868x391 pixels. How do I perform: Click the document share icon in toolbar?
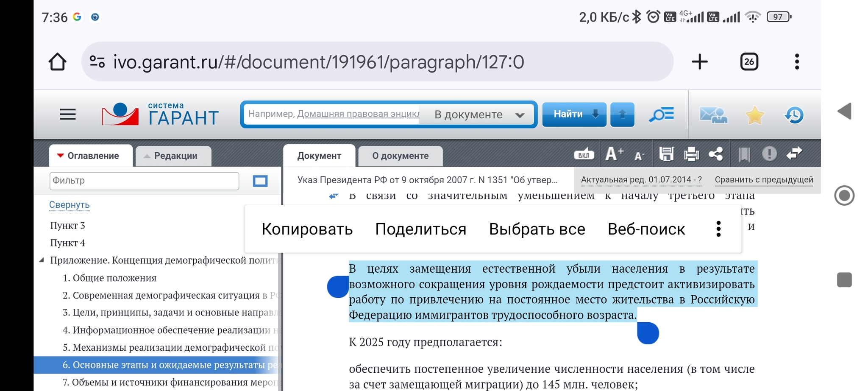click(x=716, y=154)
